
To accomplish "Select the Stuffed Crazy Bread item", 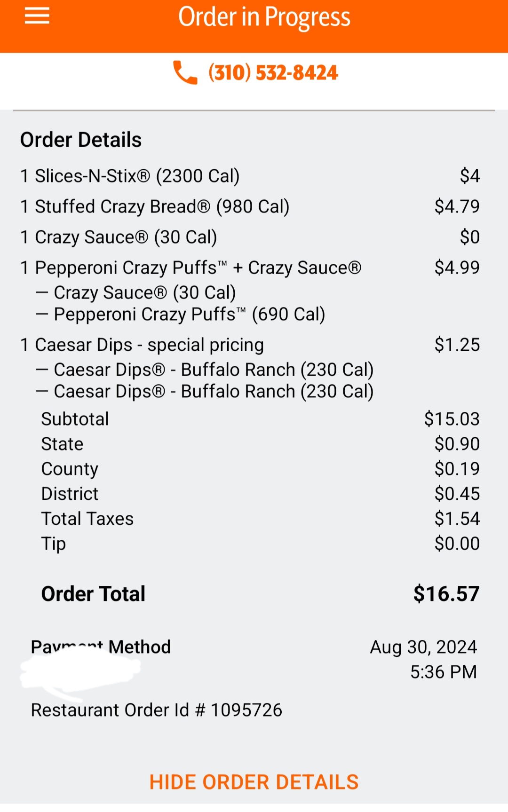I will (155, 206).
